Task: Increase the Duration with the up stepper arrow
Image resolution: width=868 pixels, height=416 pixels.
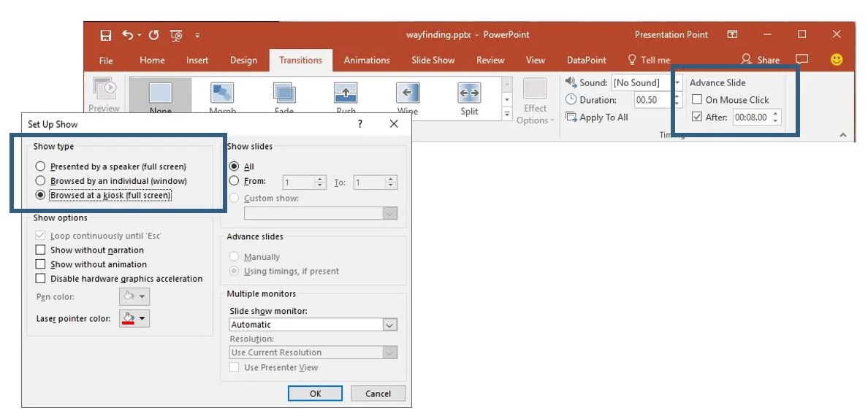Action: (x=677, y=97)
